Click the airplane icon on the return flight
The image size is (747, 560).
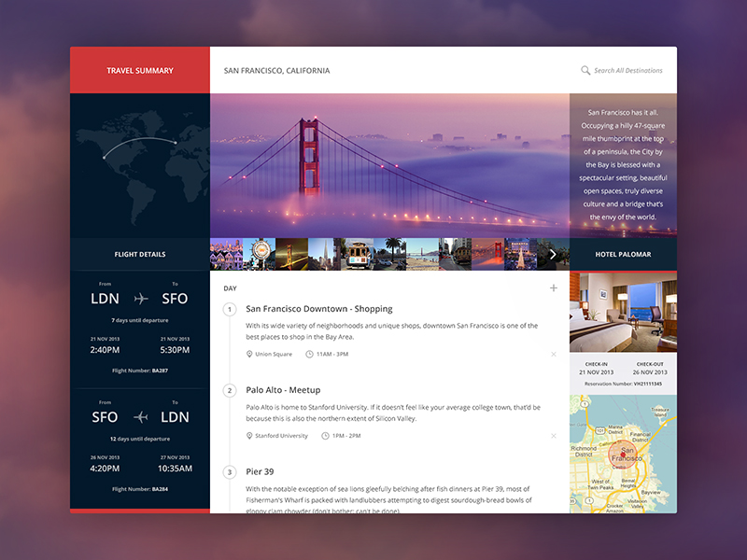(x=141, y=416)
